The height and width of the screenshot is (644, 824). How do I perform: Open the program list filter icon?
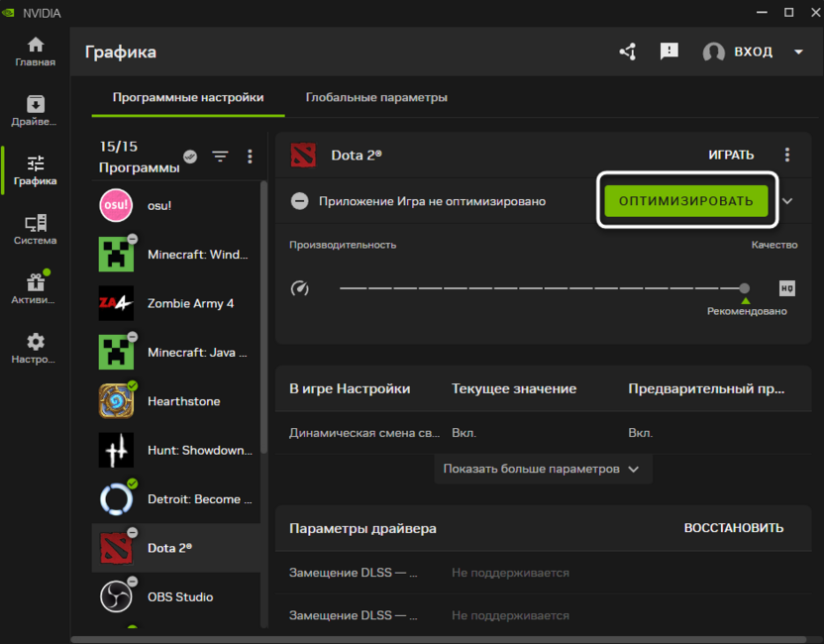pos(220,157)
